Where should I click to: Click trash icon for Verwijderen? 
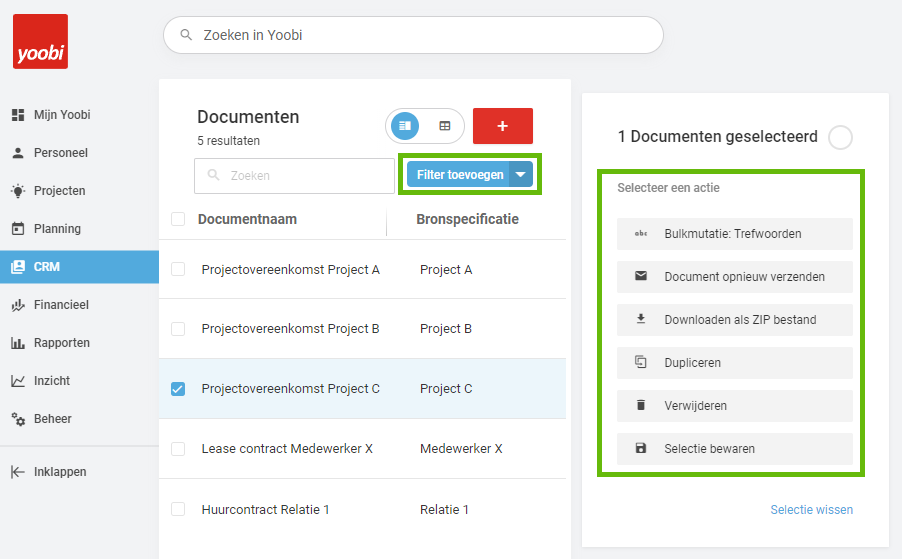pyautogui.click(x=641, y=405)
